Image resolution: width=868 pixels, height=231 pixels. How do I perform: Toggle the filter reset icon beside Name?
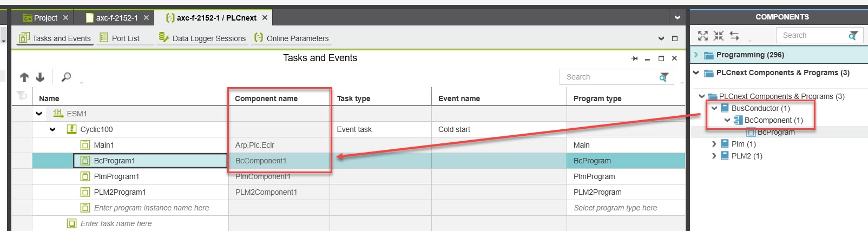coord(22,96)
